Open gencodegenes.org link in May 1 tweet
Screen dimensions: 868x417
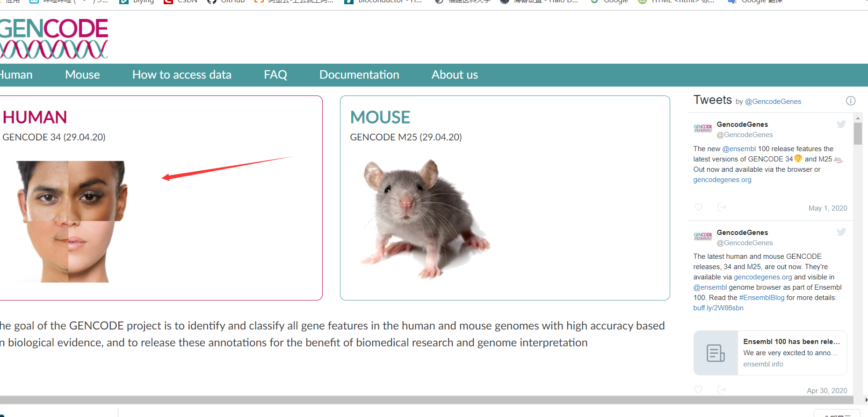(722, 180)
